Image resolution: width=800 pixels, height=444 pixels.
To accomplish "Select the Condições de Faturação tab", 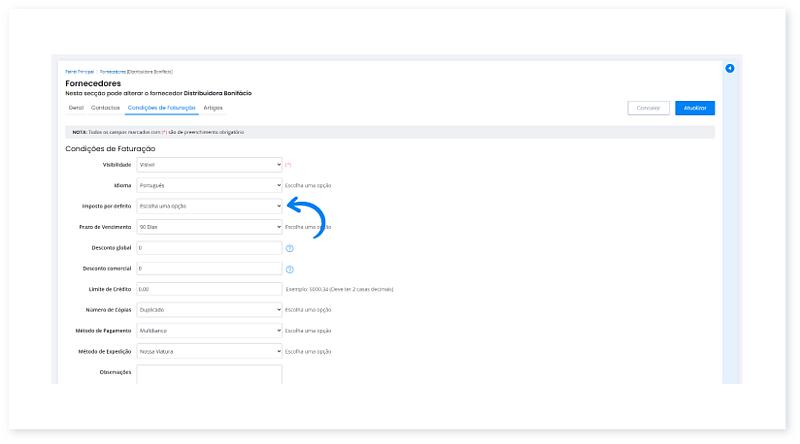I will click(x=163, y=107).
